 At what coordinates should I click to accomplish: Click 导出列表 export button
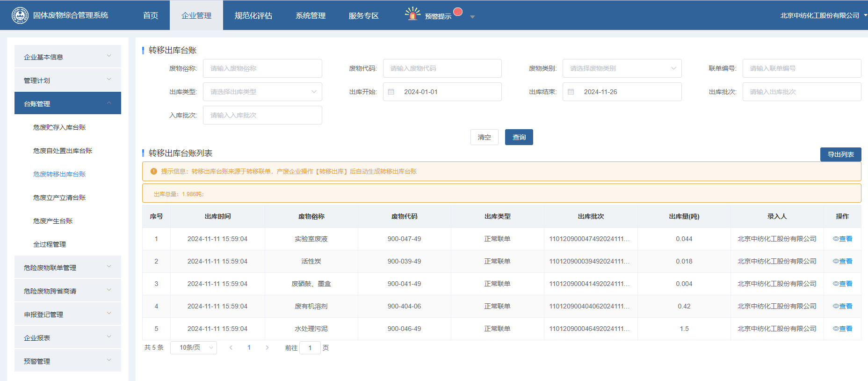pyautogui.click(x=841, y=154)
